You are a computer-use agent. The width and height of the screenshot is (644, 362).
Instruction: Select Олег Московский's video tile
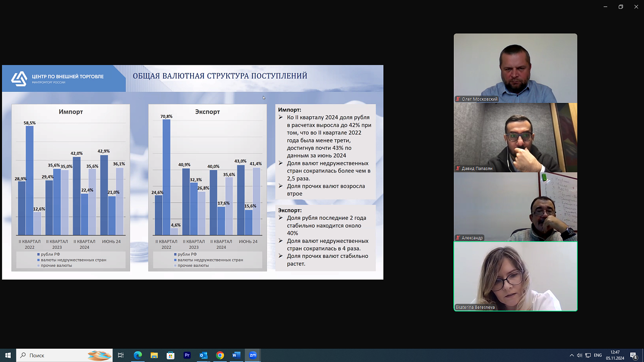pyautogui.click(x=515, y=68)
